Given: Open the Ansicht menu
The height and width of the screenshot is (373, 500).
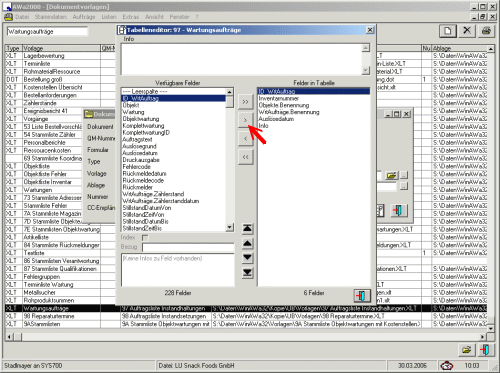Looking at the screenshot, I should click(x=154, y=17).
